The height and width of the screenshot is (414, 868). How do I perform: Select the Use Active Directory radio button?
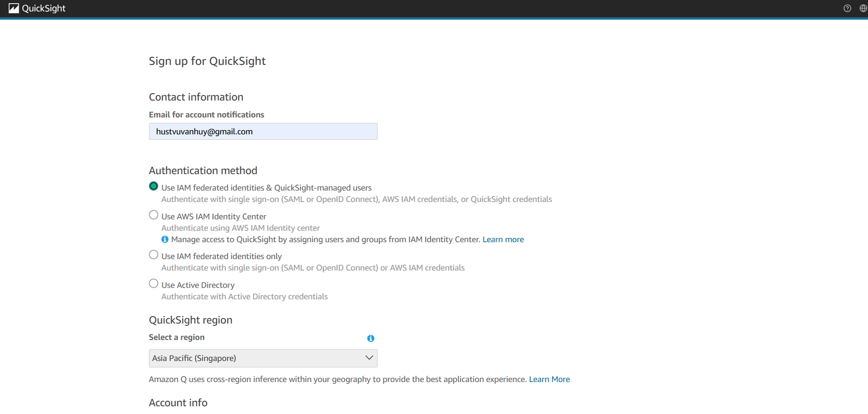click(x=154, y=284)
